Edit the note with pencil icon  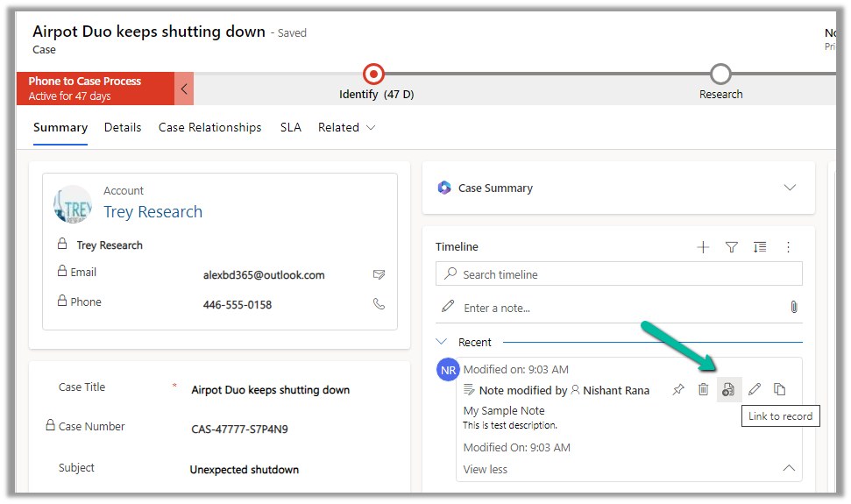754,390
